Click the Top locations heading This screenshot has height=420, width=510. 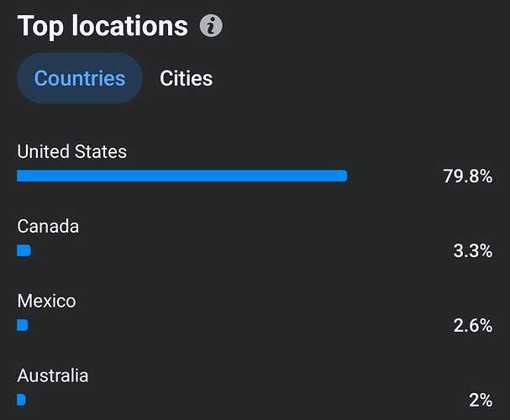click(x=103, y=26)
